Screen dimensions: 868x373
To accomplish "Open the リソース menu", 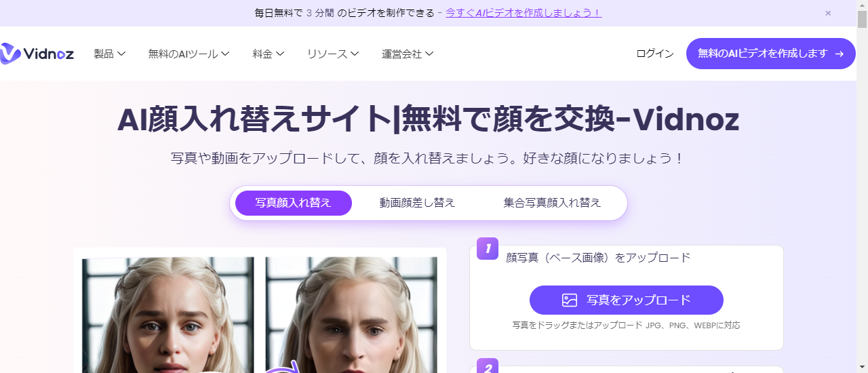I will (x=332, y=54).
